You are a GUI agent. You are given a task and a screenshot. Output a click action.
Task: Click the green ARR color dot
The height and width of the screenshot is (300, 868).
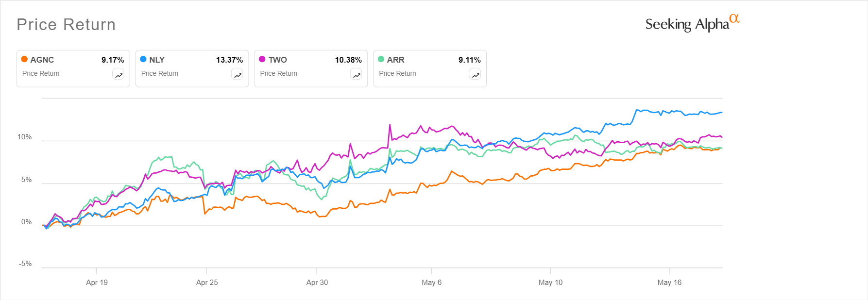coord(381,59)
